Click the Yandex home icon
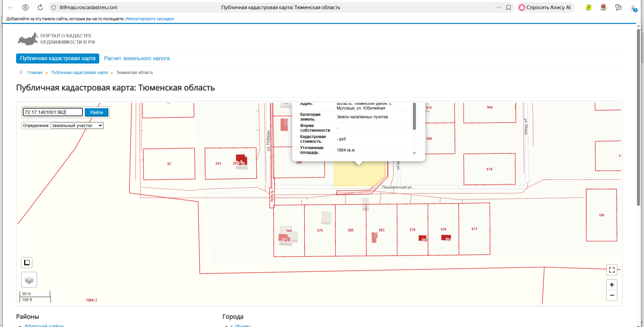Image resolution: width=644 pixels, height=327 pixels. tap(25, 7)
